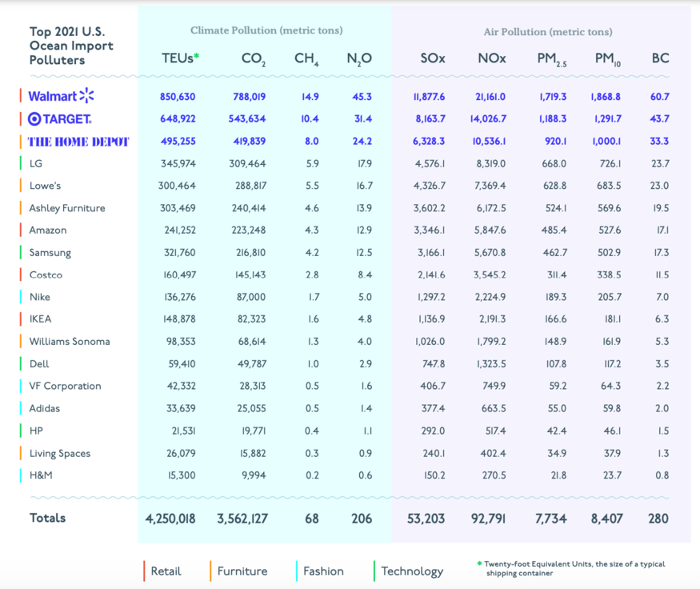Viewport: 700px width, 589px height.
Task: Click the total TEUs value 4,250,018
Action: point(170,519)
